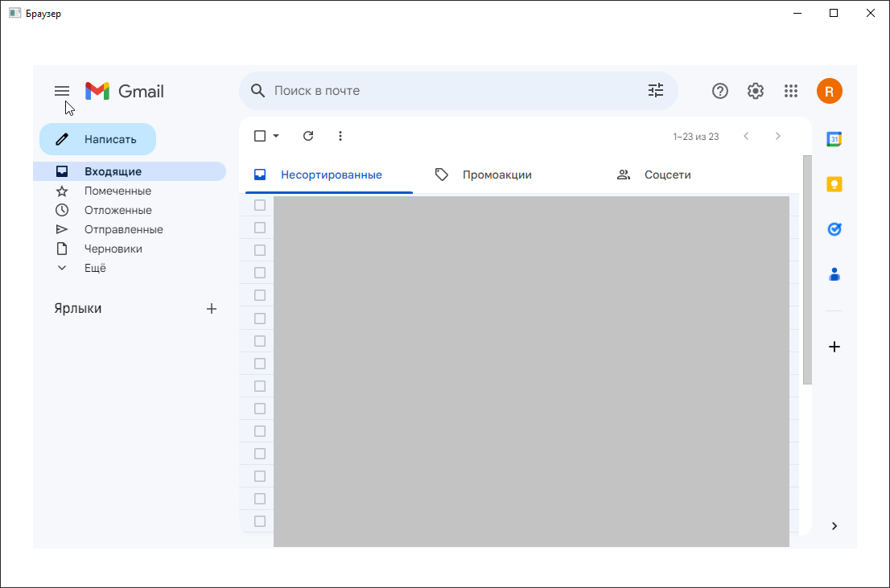
Task: Tick the second email row checkbox
Action: [x=260, y=228]
